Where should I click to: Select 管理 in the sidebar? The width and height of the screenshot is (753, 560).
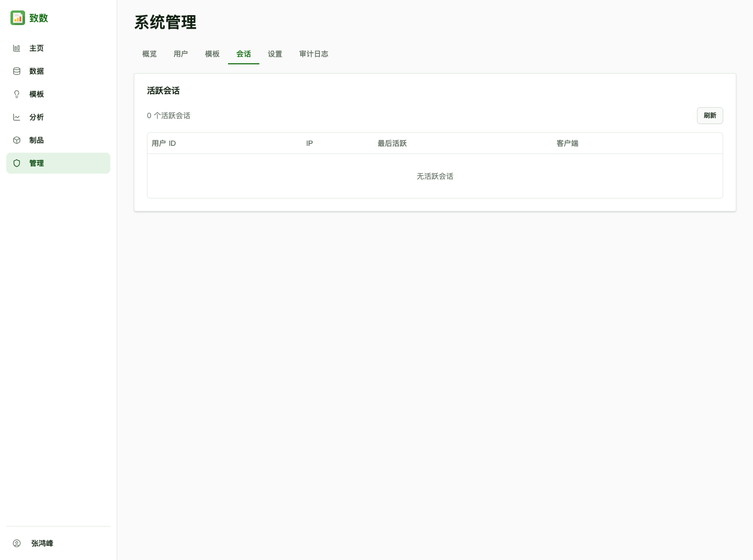(58, 163)
